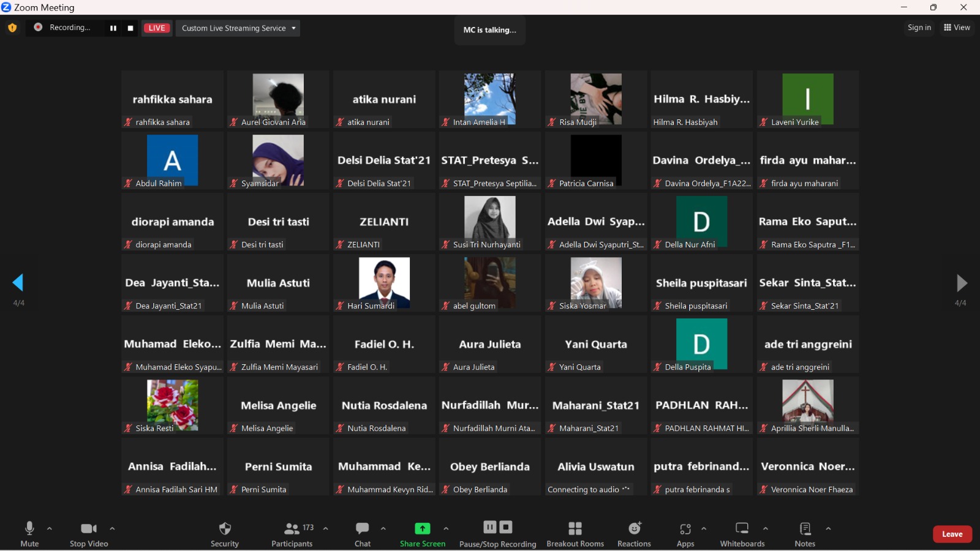Select Della Nur Afni's avatar tile
The height and width of the screenshot is (551, 980).
point(702,222)
